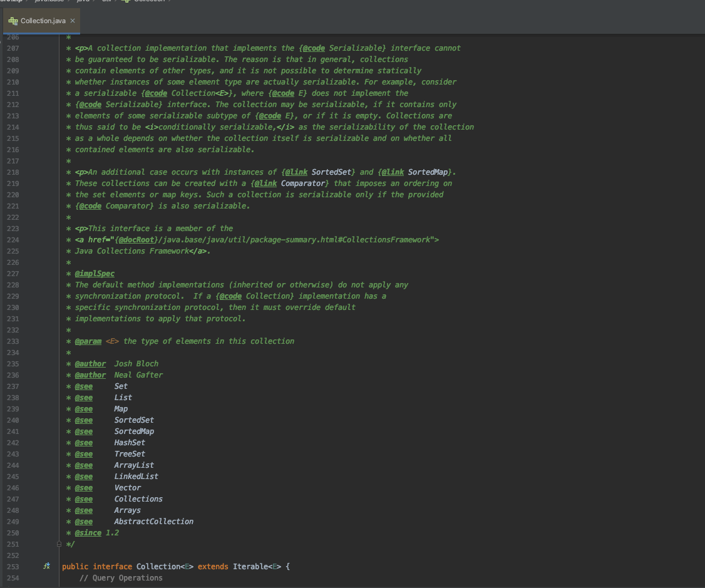Click the HashSet @see reference
This screenshot has height=588, width=705.
tap(130, 443)
